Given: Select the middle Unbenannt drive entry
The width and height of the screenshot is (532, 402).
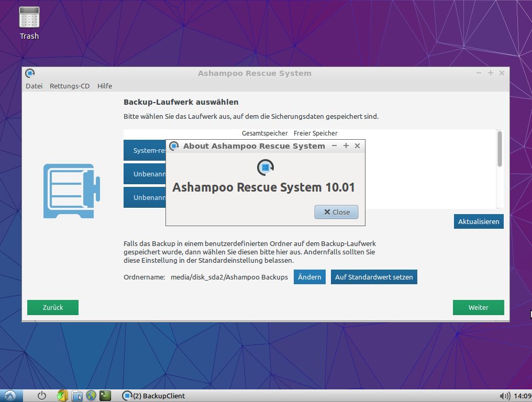Looking at the screenshot, I should [x=145, y=174].
